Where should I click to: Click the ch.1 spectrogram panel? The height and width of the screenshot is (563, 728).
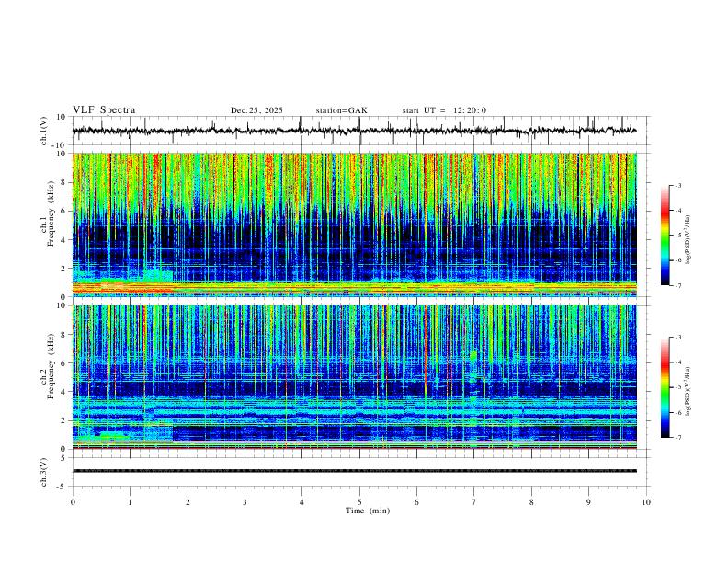[x=355, y=224]
